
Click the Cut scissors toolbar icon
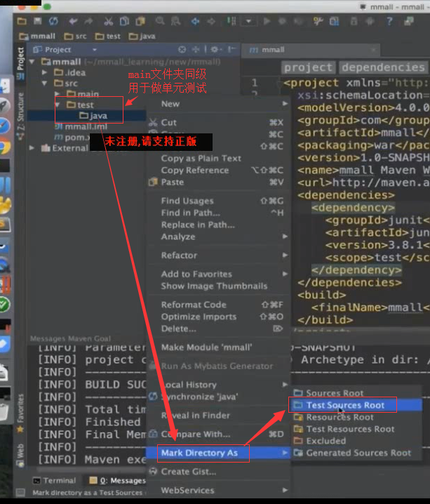click(108, 22)
